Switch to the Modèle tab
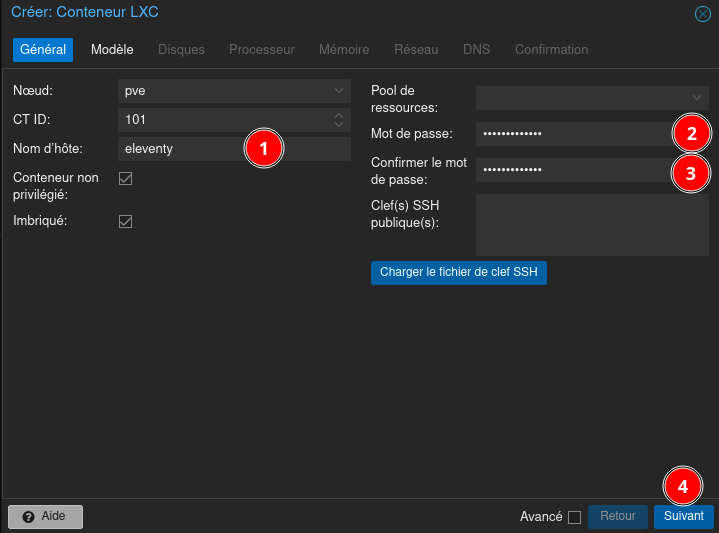The width and height of the screenshot is (719, 533). 112,49
